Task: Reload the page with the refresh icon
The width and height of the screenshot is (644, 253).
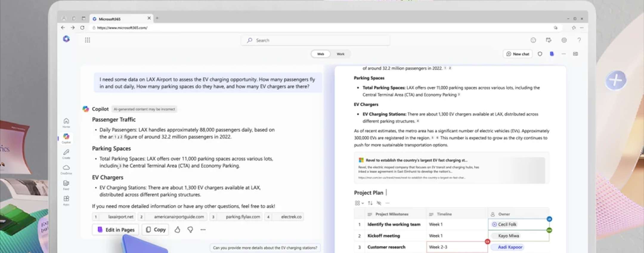Action: (82, 27)
